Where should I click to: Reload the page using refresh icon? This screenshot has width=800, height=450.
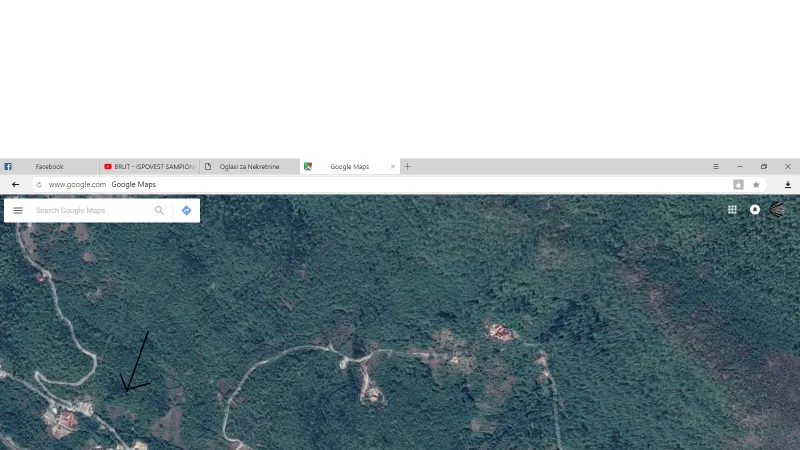[39, 185]
